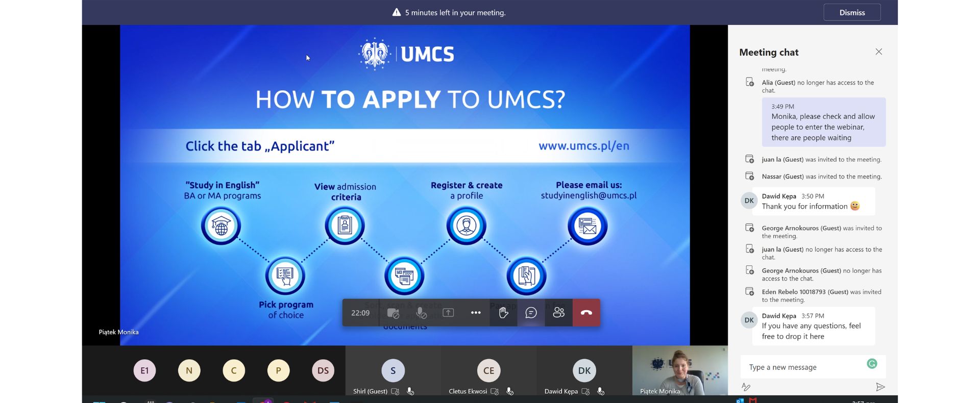Toggle the disabled camera button
Screen dimensions: 980x403
[x=393, y=313]
